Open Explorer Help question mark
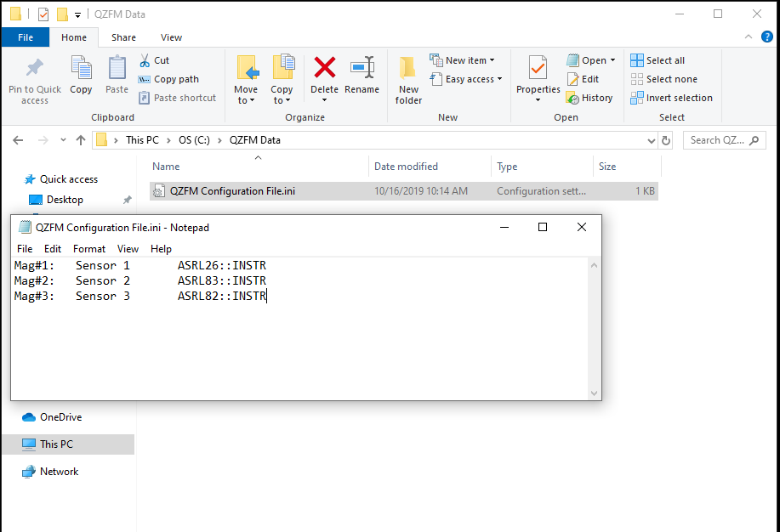The height and width of the screenshot is (532, 780). [767, 37]
